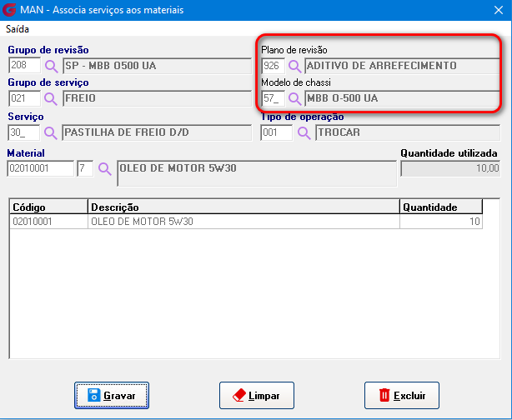Viewport: 512px width, 420px height.
Task: Click Código column header
Action: tap(48, 207)
